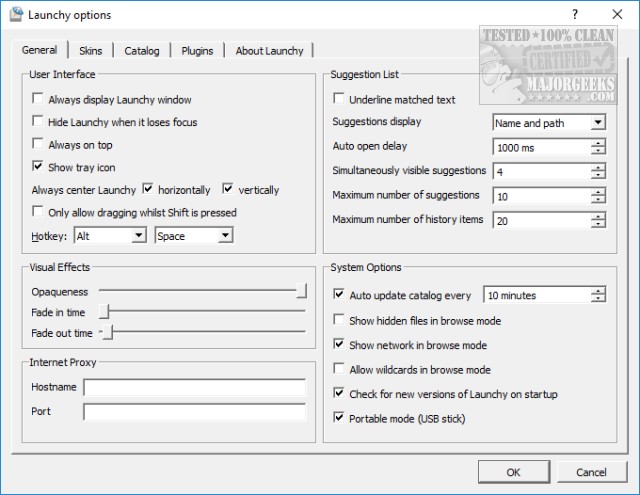Viewport: 640px width, 495px height.
Task: Discard changes with the Cancel button
Action: coord(591,472)
